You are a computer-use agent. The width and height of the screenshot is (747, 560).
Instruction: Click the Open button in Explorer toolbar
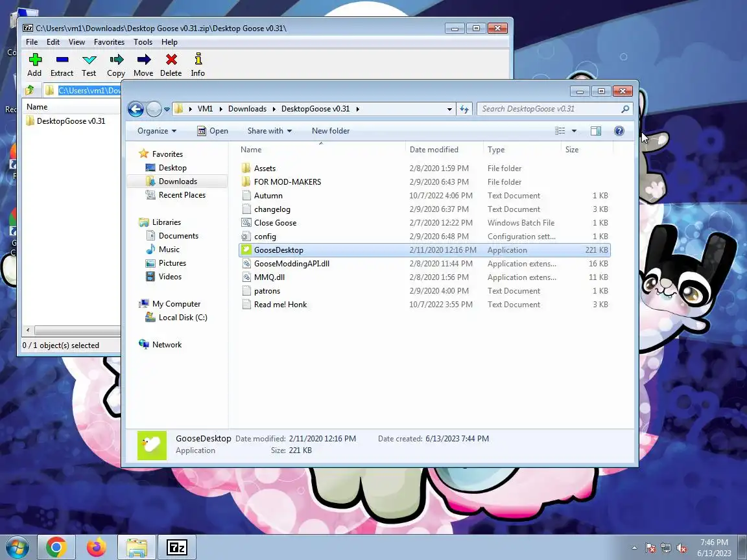(x=213, y=131)
